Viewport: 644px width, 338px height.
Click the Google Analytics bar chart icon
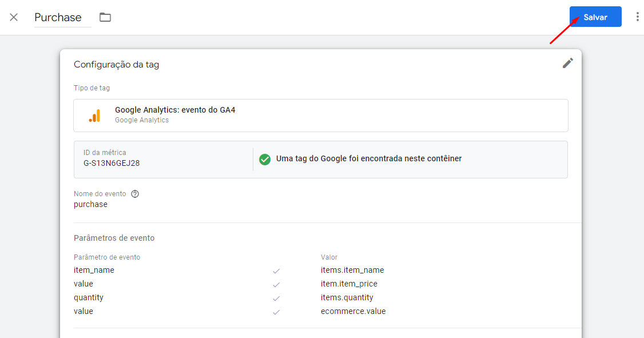95,116
